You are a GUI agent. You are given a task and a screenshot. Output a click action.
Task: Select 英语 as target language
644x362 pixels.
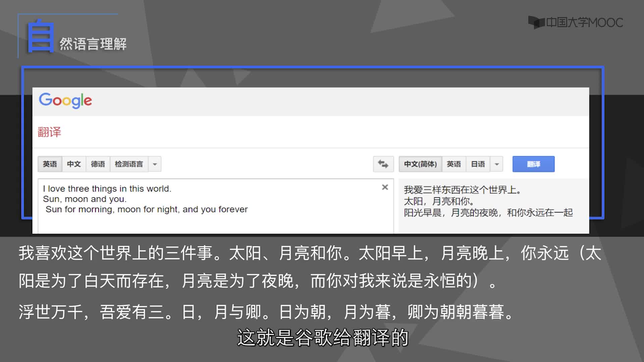click(454, 164)
